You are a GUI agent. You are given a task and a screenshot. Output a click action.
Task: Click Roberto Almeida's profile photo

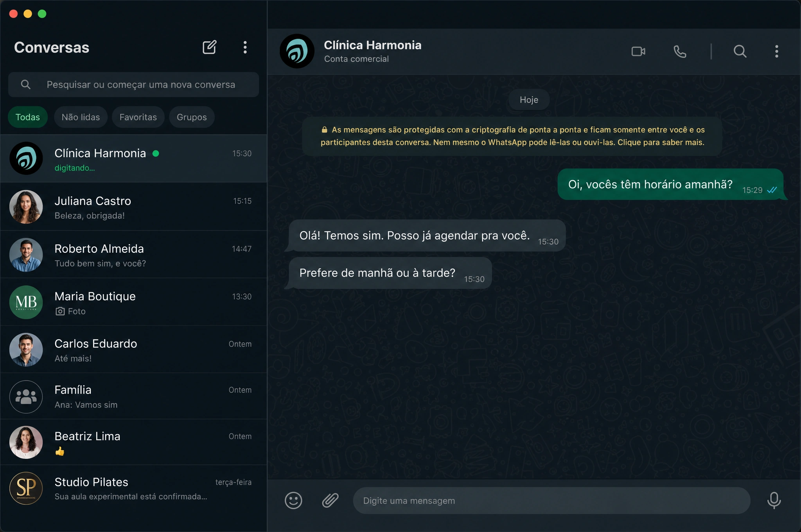[x=26, y=255]
